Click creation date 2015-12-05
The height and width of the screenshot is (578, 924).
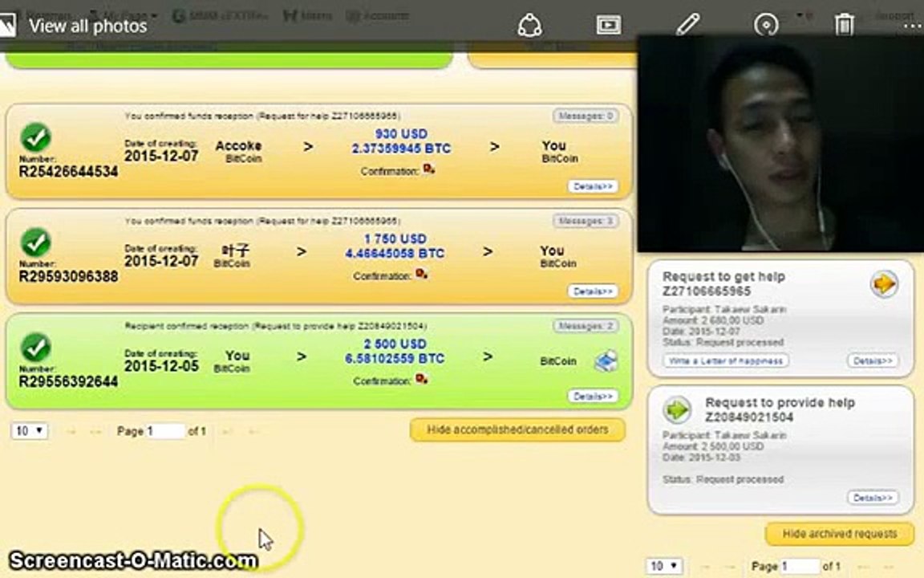coord(161,366)
